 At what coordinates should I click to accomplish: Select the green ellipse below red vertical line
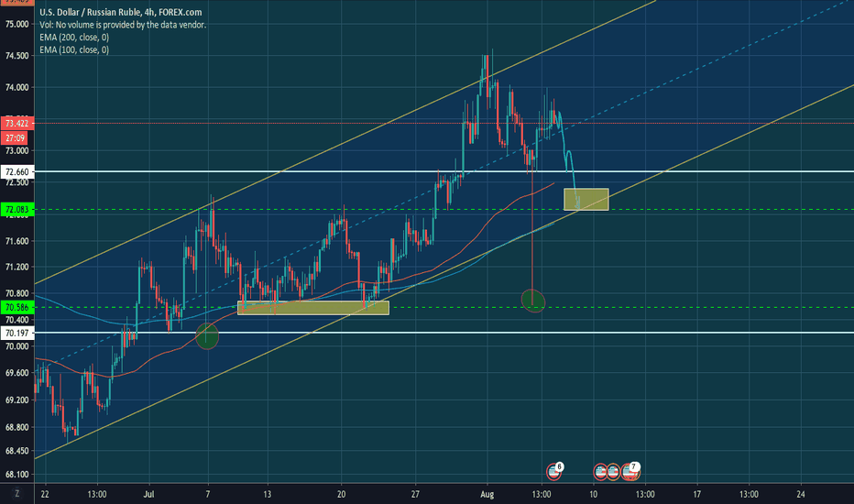click(x=533, y=301)
